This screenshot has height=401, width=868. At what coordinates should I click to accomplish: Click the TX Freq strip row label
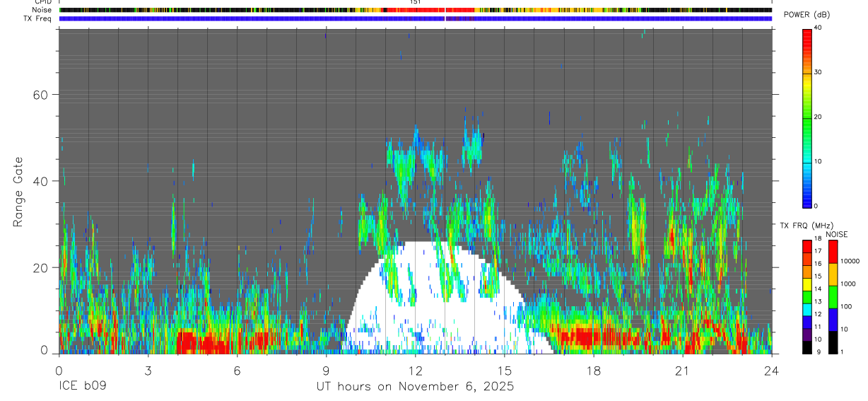click(x=37, y=18)
